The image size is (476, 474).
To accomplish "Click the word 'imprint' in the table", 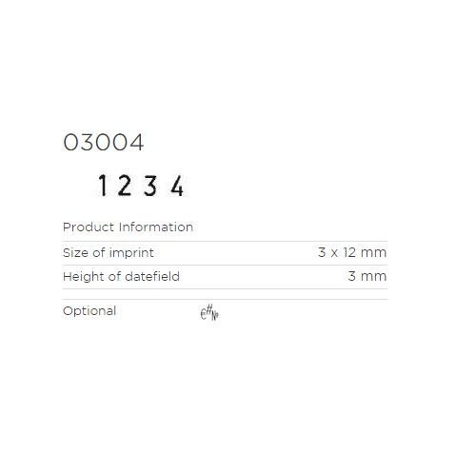I will tap(131, 253).
